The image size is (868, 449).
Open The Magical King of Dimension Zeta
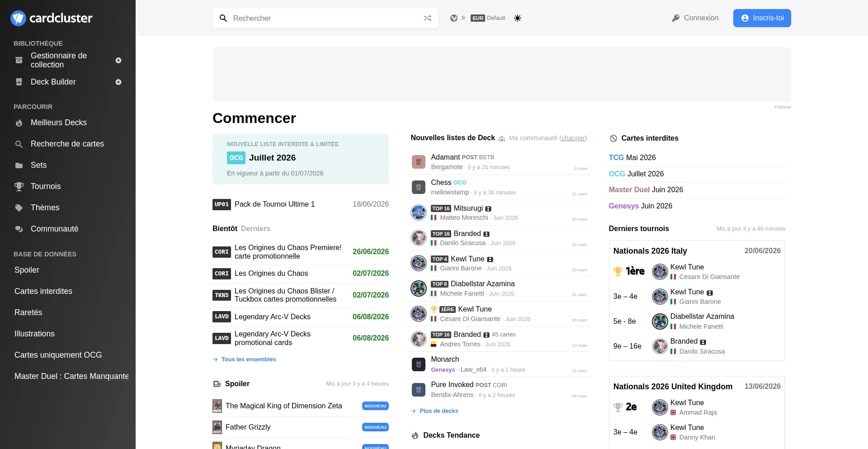[x=283, y=406]
